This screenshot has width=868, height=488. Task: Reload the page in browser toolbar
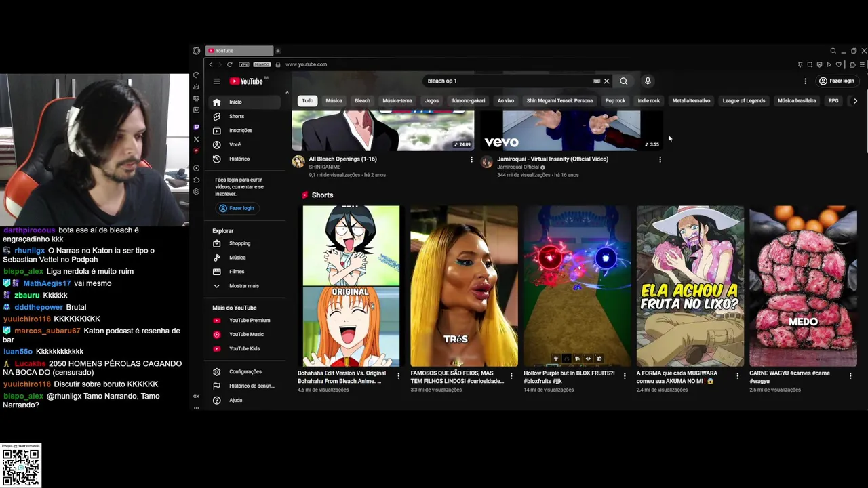click(230, 64)
